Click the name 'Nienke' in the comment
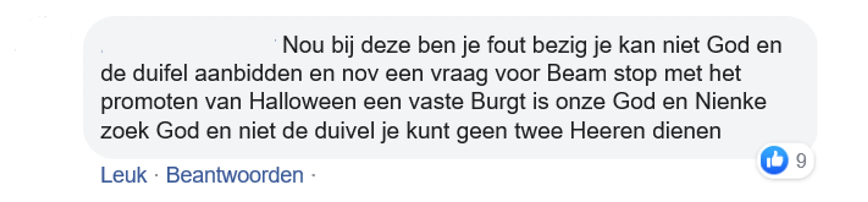The image size is (868, 202). (x=731, y=102)
